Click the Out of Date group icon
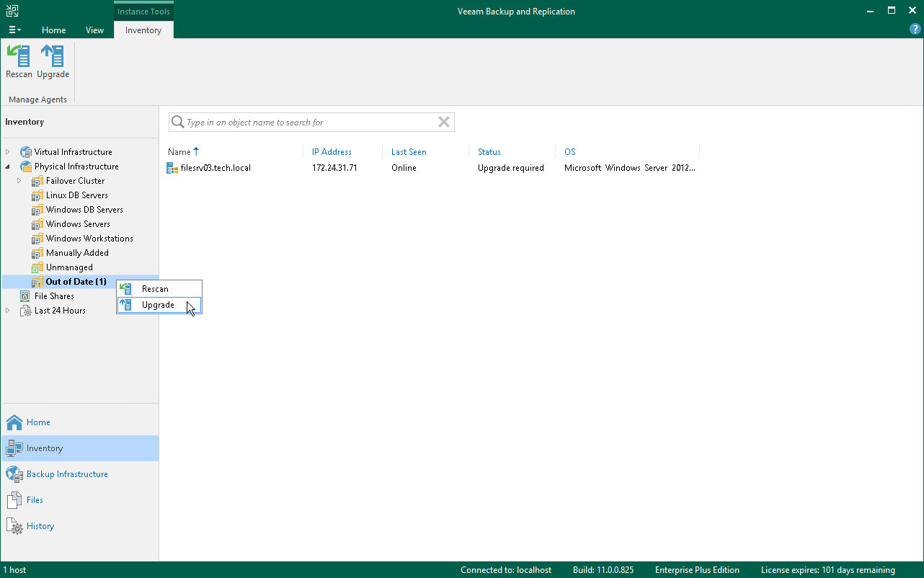This screenshot has width=924, height=578. 37,282
